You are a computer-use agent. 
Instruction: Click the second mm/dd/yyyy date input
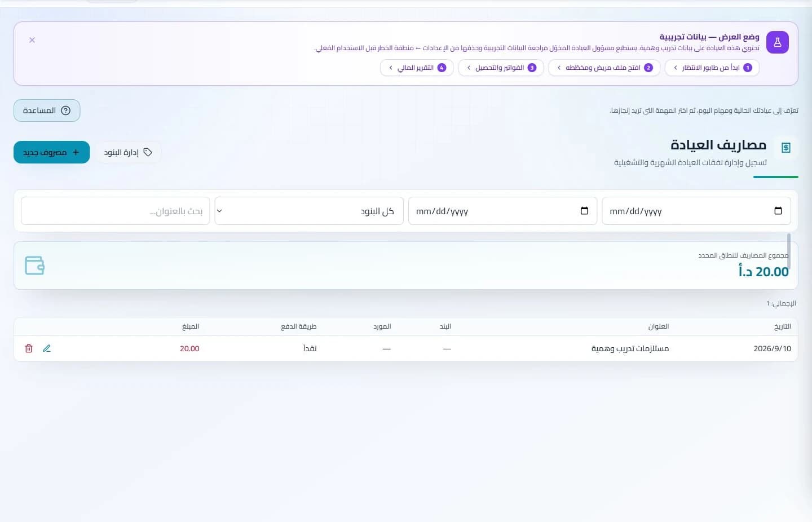click(x=502, y=211)
